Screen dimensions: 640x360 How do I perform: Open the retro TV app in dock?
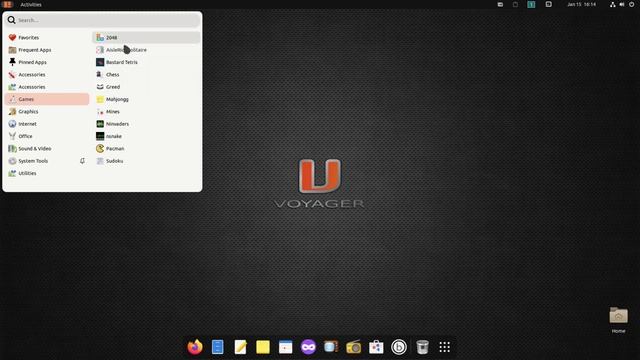point(331,347)
